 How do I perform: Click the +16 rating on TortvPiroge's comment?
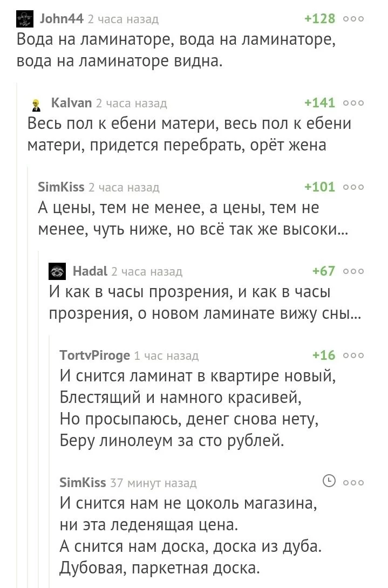[x=324, y=355]
